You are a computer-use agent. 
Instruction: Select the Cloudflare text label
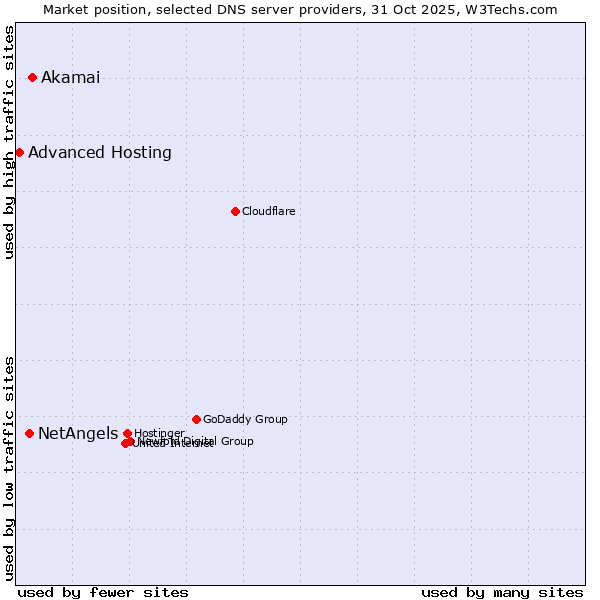[268, 211]
